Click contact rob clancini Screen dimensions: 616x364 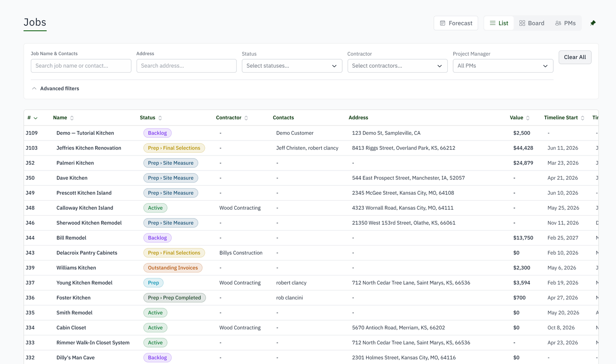290,298
